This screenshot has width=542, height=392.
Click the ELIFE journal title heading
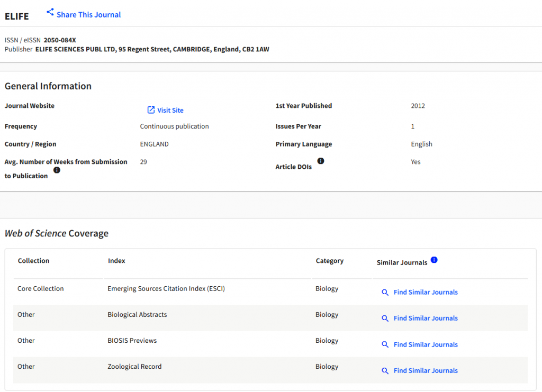click(x=17, y=16)
